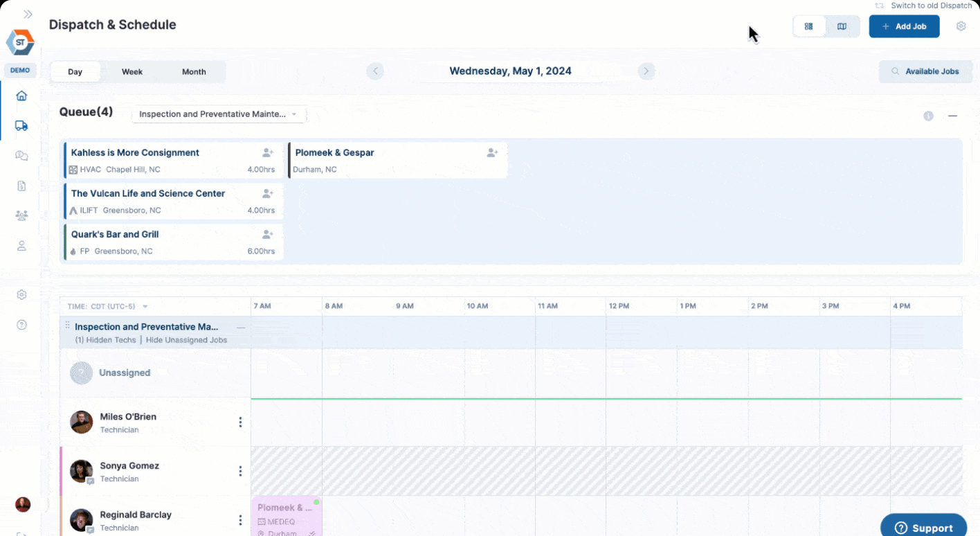Click assign technician icon on Plomeek & Gespar
Viewport: 980px width, 536px height.
click(x=492, y=153)
